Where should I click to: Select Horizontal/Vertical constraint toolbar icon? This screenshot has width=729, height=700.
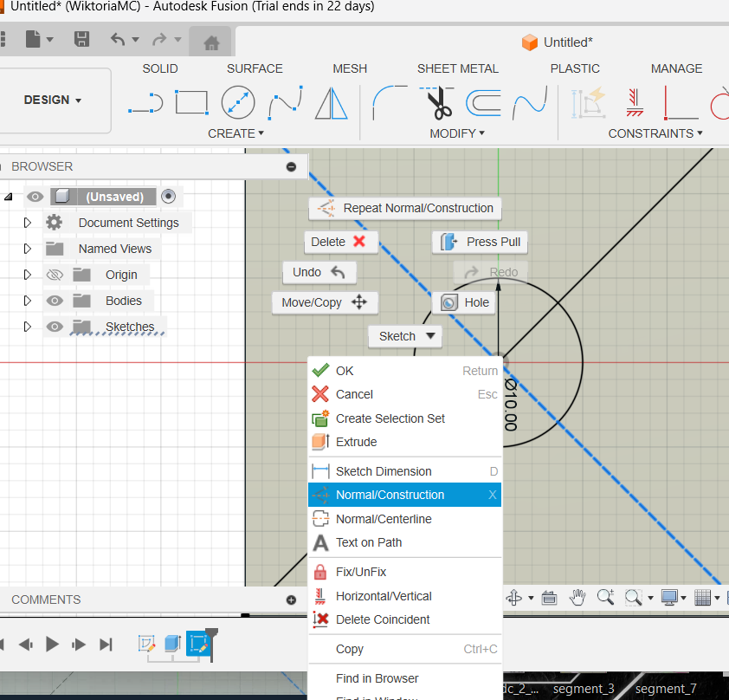635,102
